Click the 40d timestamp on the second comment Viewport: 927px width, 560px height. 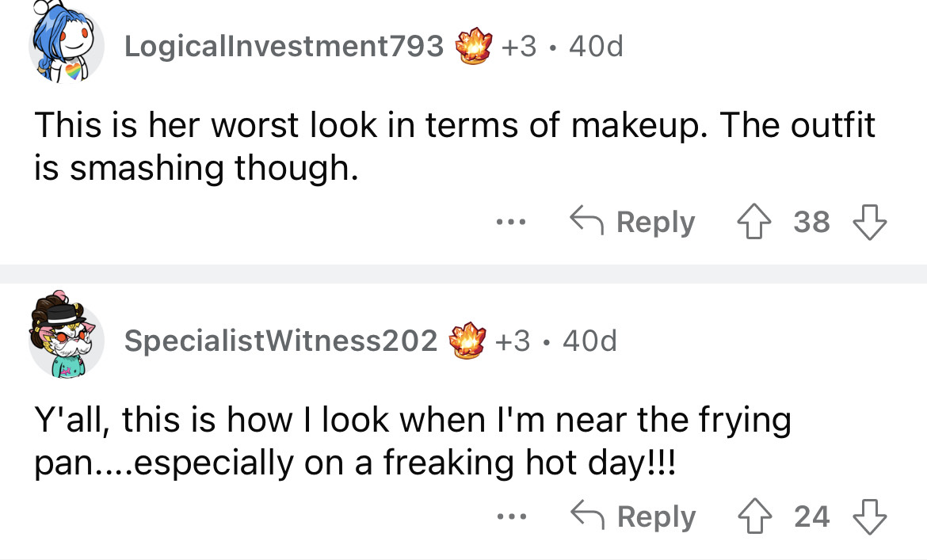point(589,341)
